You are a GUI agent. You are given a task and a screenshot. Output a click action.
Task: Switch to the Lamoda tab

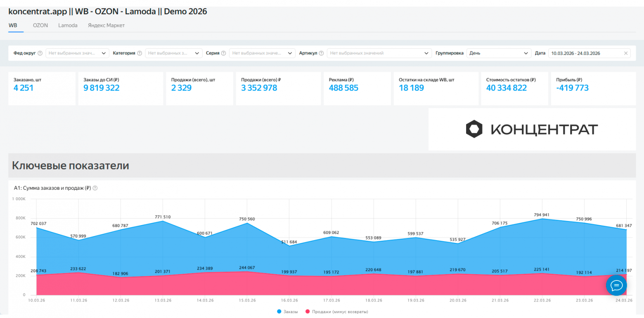68,25
